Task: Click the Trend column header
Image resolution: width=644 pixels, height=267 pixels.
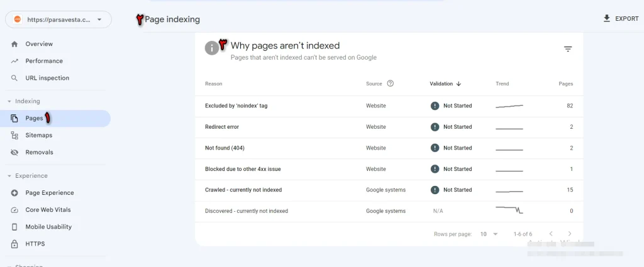Action: pos(502,84)
